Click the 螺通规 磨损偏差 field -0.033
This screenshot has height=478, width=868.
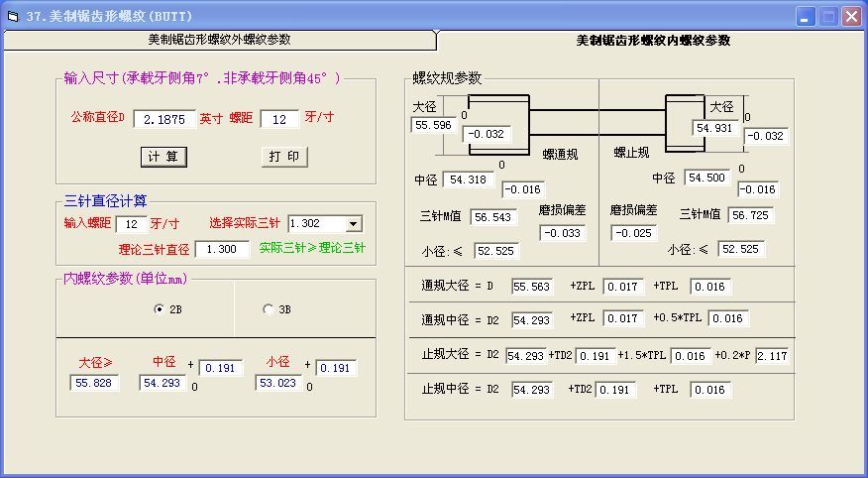point(563,233)
